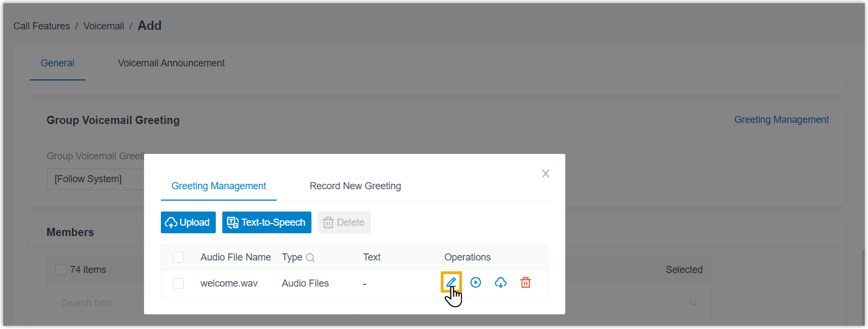This screenshot has width=868, height=329.
Task: Check the welcome.wav row checkbox
Action: tap(178, 283)
